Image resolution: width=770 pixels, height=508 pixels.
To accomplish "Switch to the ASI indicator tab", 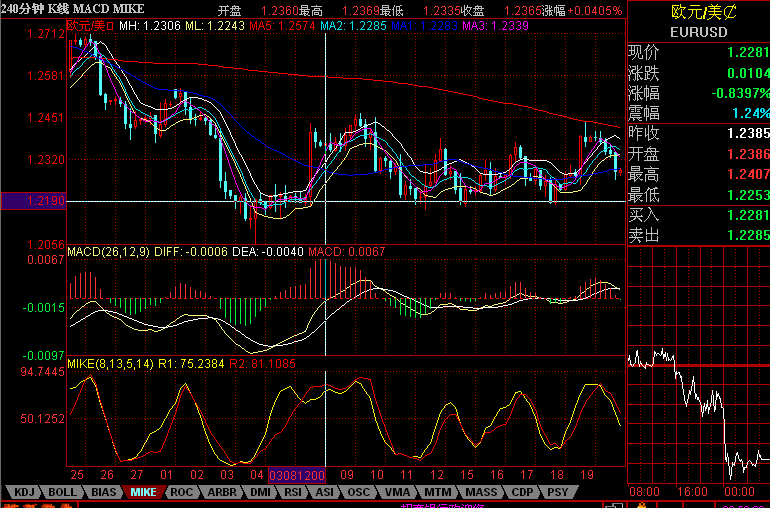I will [x=325, y=492].
